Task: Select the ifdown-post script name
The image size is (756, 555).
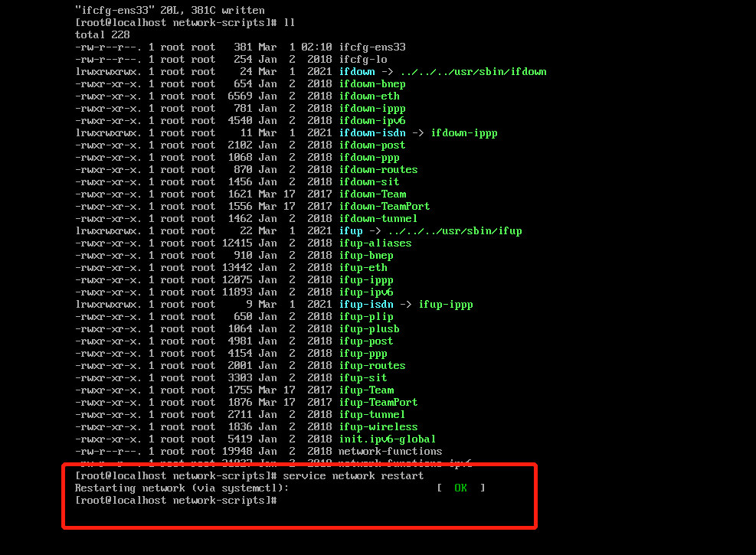Action: point(372,145)
